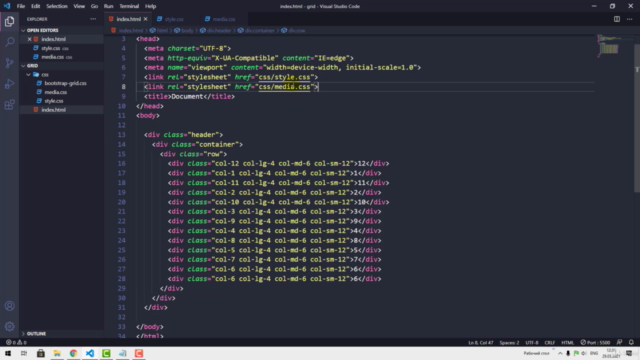The image size is (640, 360).
Task: Open green Camtasia icon on taskbar
Action: [106, 353]
